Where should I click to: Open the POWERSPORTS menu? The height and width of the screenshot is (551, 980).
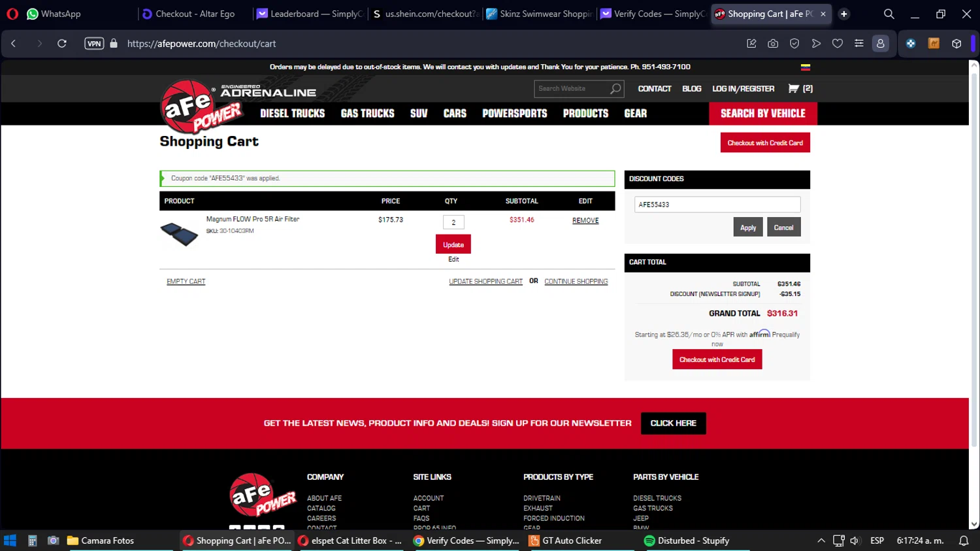click(515, 114)
